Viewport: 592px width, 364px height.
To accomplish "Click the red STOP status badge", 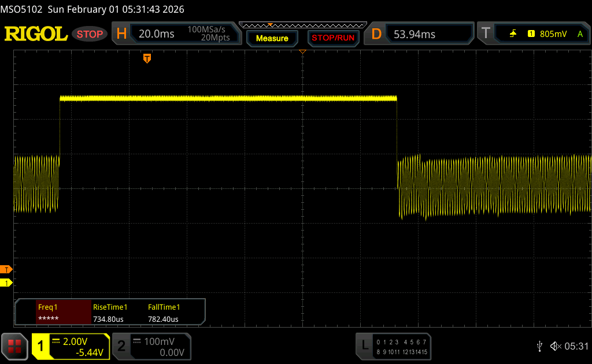I will [x=90, y=34].
